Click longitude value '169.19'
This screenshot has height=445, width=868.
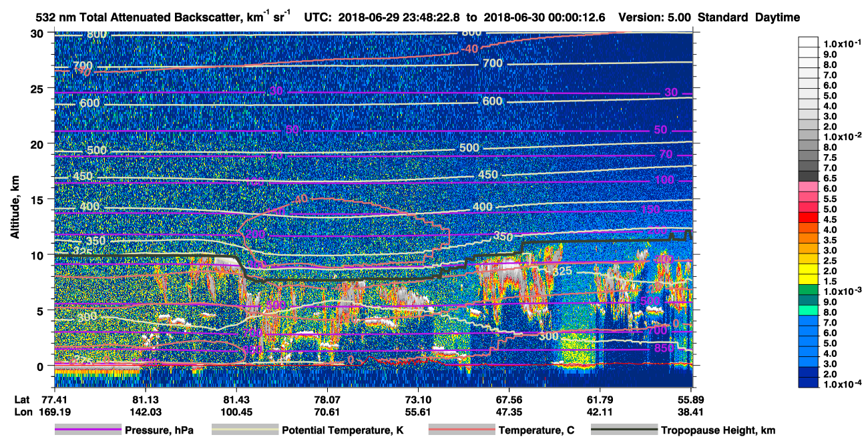click(54, 412)
